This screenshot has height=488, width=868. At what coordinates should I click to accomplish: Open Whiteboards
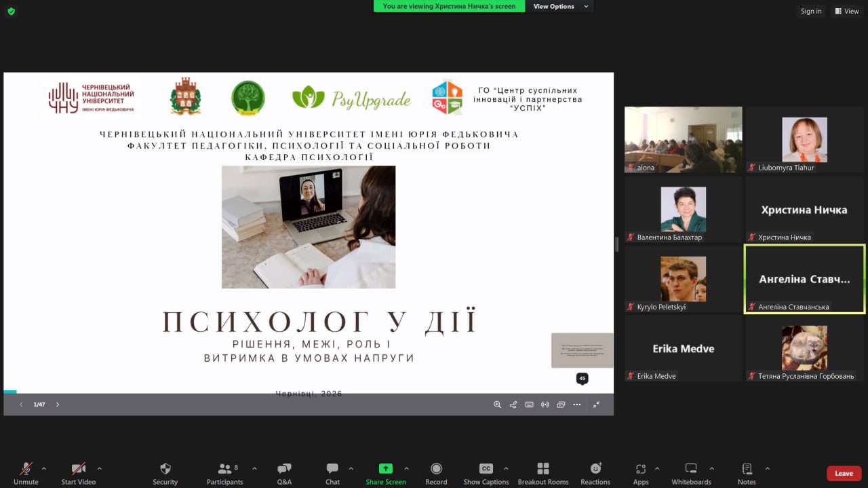[x=691, y=473]
